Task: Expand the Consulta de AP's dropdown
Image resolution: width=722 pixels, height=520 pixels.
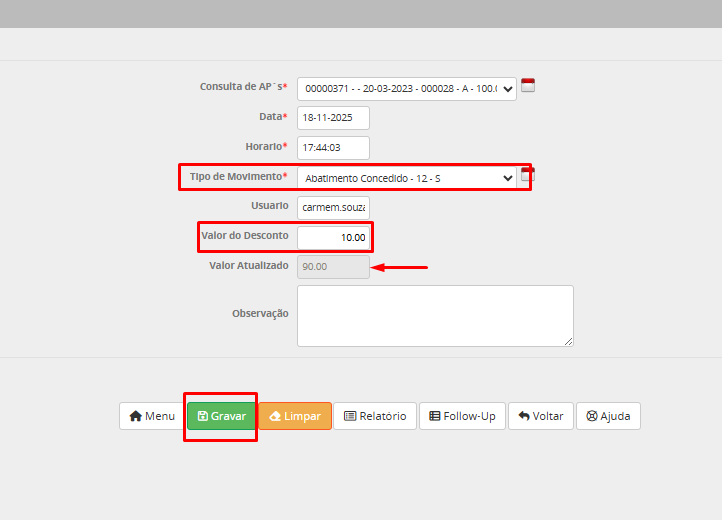Action: (406, 89)
